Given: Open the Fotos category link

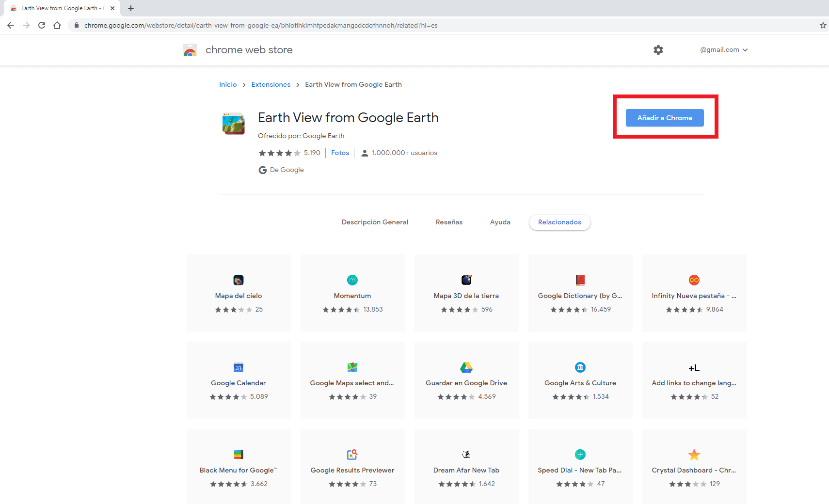Looking at the screenshot, I should pos(340,153).
